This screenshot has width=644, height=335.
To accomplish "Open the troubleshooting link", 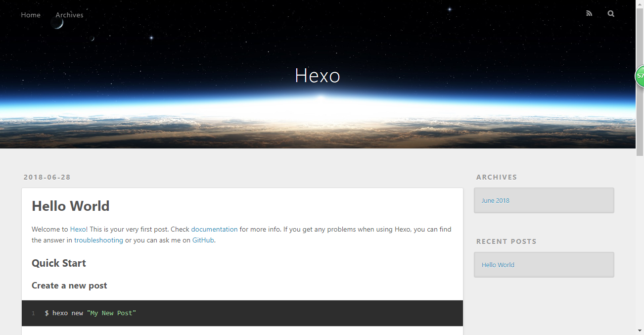I will tap(98, 240).
